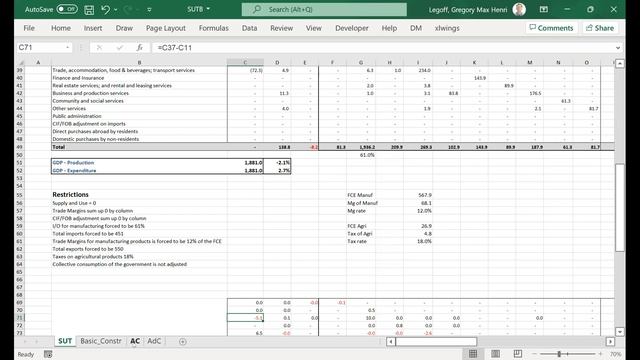
Task: Click the Select All corner triangle
Action: coord(21,62)
